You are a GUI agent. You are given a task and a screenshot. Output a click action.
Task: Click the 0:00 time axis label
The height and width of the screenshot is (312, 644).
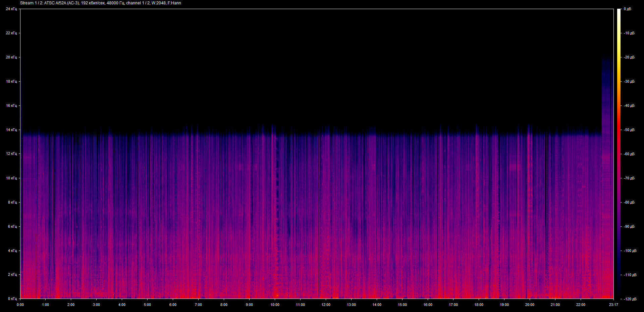click(20, 305)
